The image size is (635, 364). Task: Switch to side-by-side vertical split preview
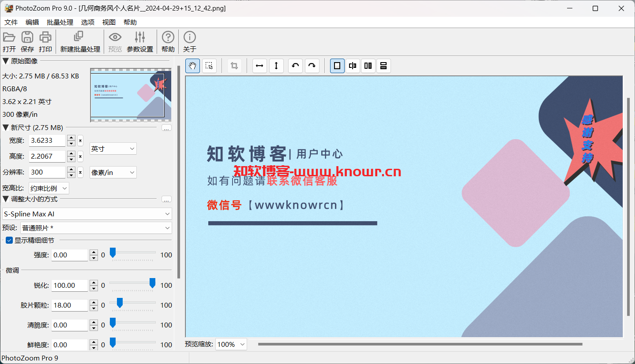pyautogui.click(x=368, y=66)
